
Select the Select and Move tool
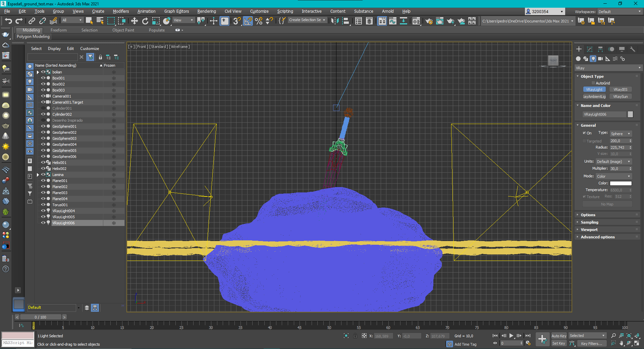point(135,21)
